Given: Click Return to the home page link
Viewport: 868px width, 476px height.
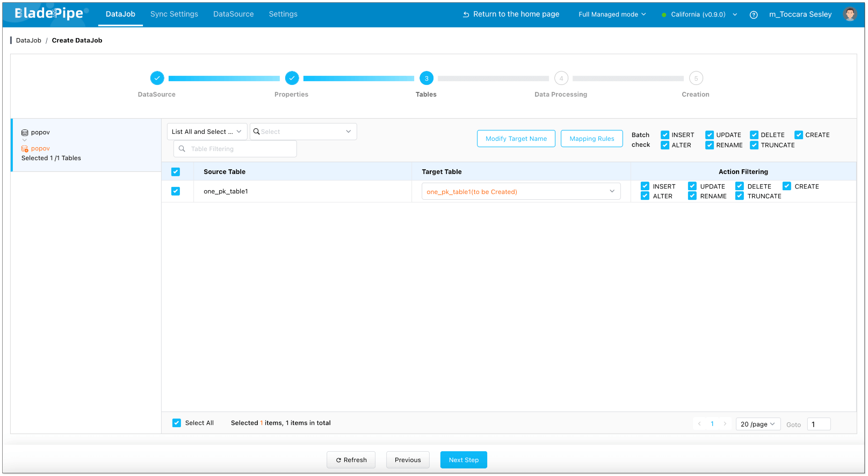Looking at the screenshot, I should [x=511, y=14].
